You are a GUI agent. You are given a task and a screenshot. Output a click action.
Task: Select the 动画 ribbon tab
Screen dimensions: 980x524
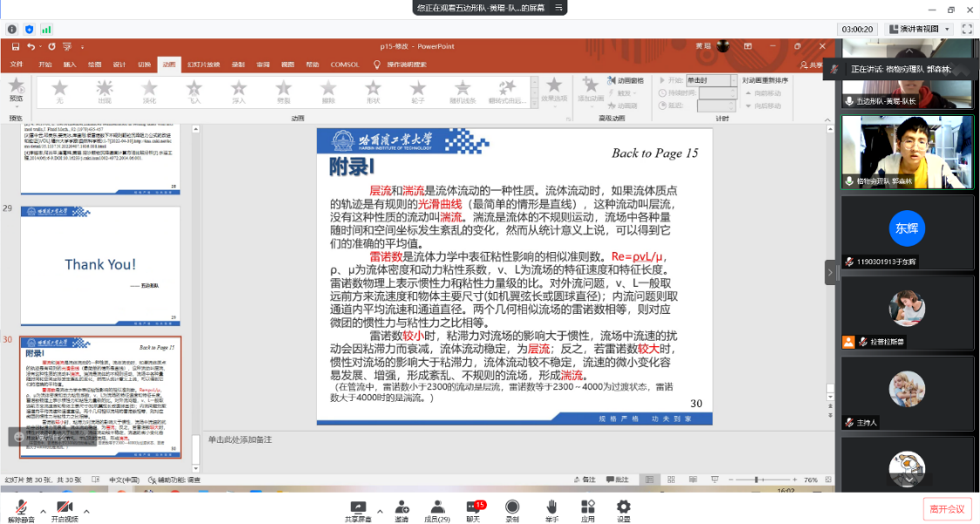point(168,65)
